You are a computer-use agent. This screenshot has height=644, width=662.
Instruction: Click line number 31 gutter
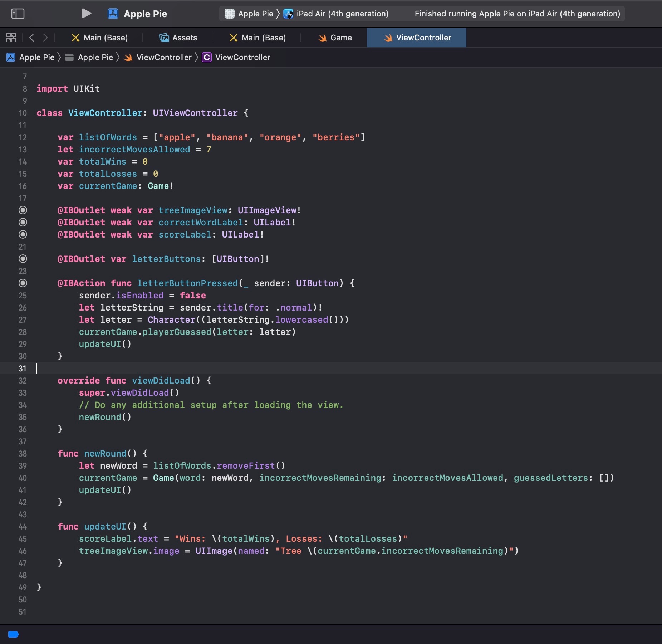[23, 369]
